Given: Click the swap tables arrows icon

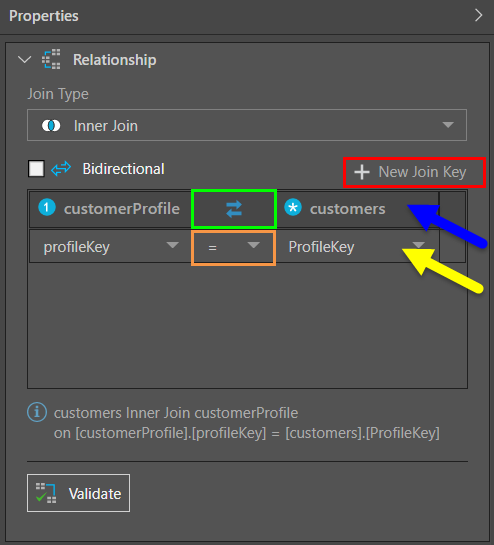Looking at the screenshot, I should tap(234, 209).
